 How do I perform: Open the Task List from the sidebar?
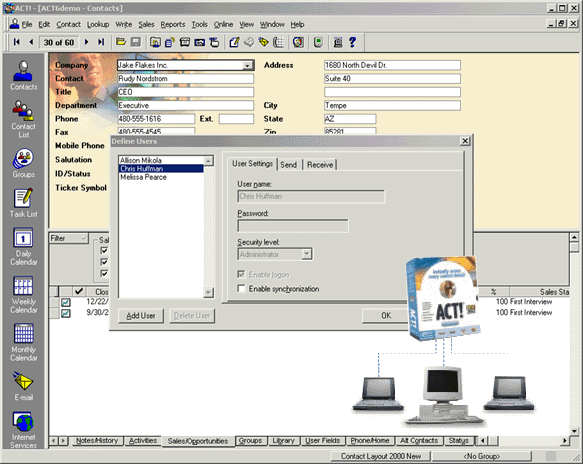pyautogui.click(x=23, y=203)
